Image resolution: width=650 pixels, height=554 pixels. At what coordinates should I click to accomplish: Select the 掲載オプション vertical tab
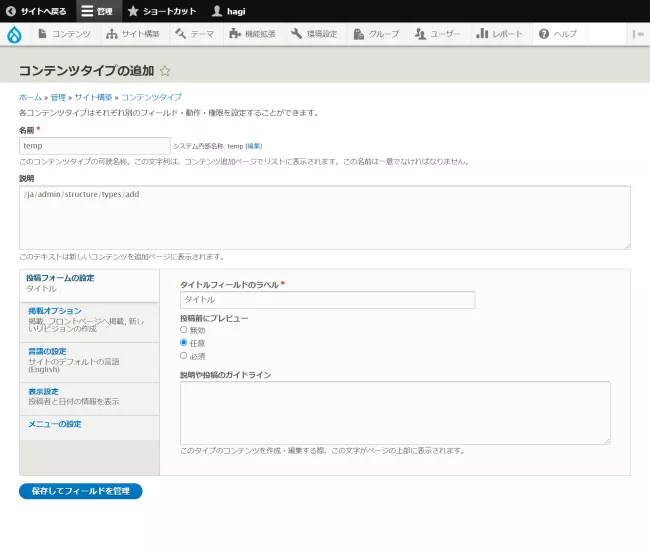point(89,322)
